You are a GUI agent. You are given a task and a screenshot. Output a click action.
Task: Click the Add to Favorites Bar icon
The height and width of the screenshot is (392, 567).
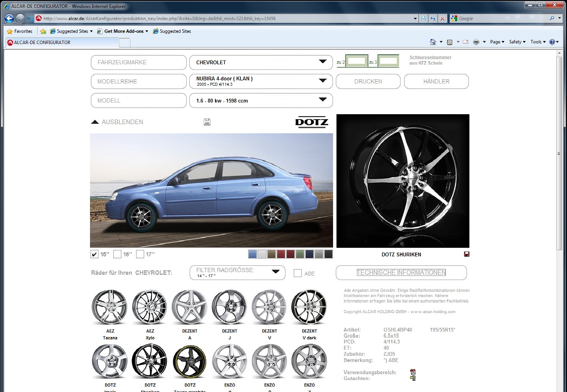coord(43,31)
